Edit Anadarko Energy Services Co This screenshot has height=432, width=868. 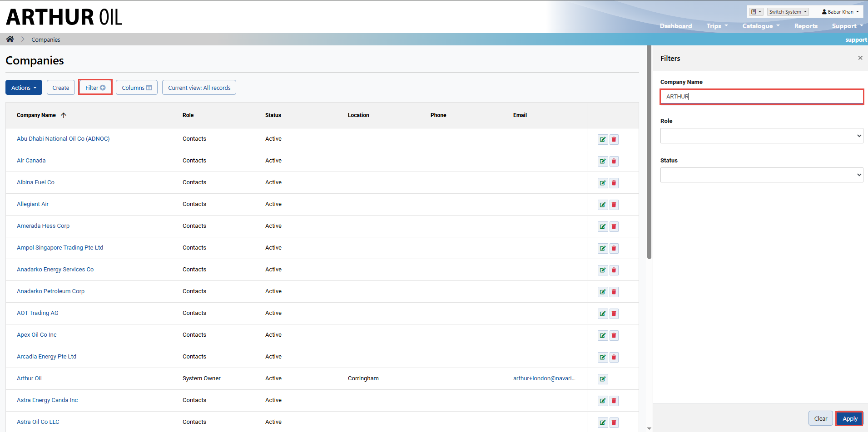(x=603, y=270)
